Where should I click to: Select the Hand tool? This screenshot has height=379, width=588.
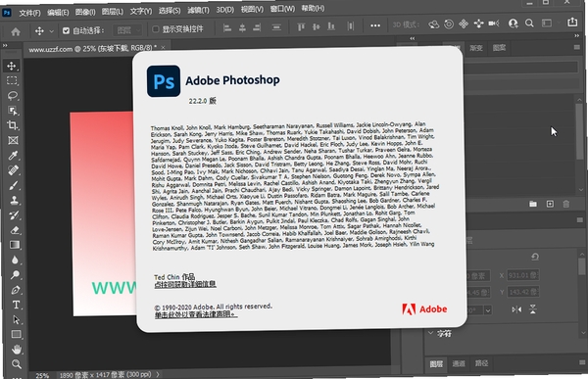click(17, 350)
